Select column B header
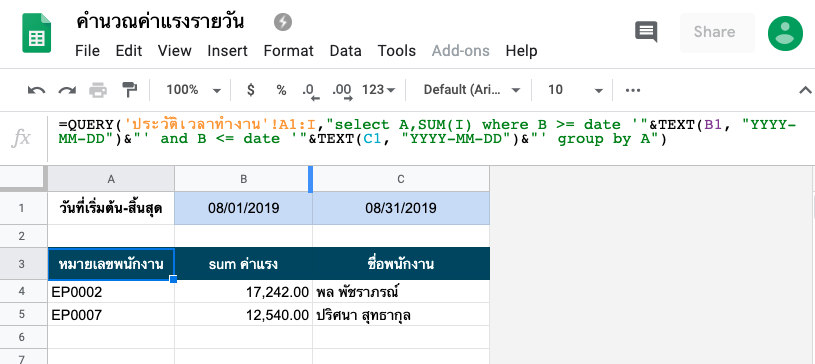 point(243,179)
